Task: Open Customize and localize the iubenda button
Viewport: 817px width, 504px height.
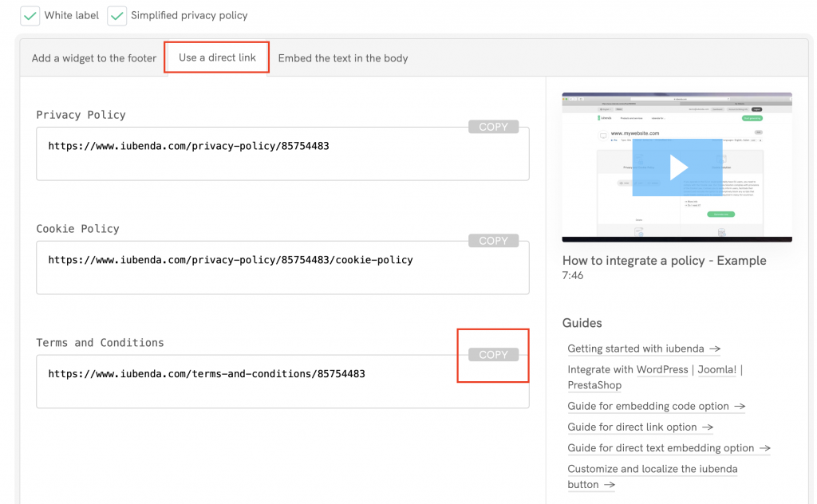Action: pyautogui.click(x=652, y=469)
